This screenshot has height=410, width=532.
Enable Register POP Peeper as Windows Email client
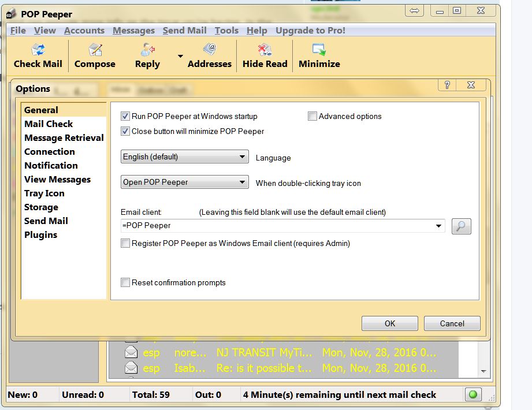click(x=125, y=243)
